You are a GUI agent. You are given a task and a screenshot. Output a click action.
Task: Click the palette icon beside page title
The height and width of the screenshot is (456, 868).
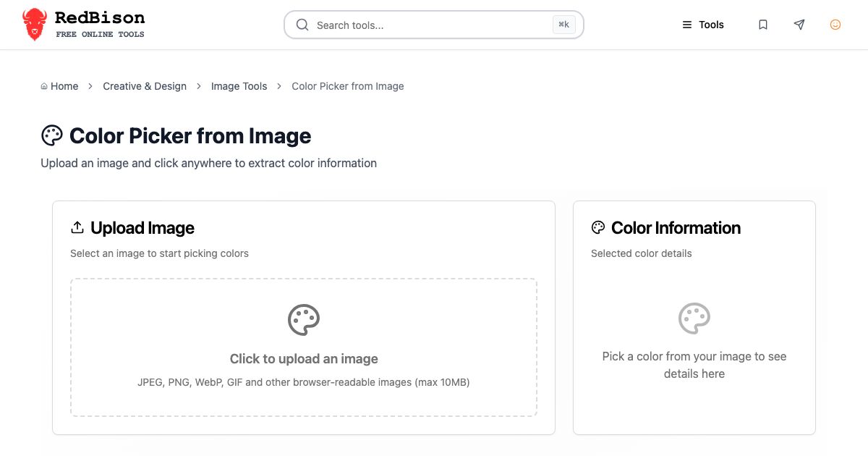(52, 135)
